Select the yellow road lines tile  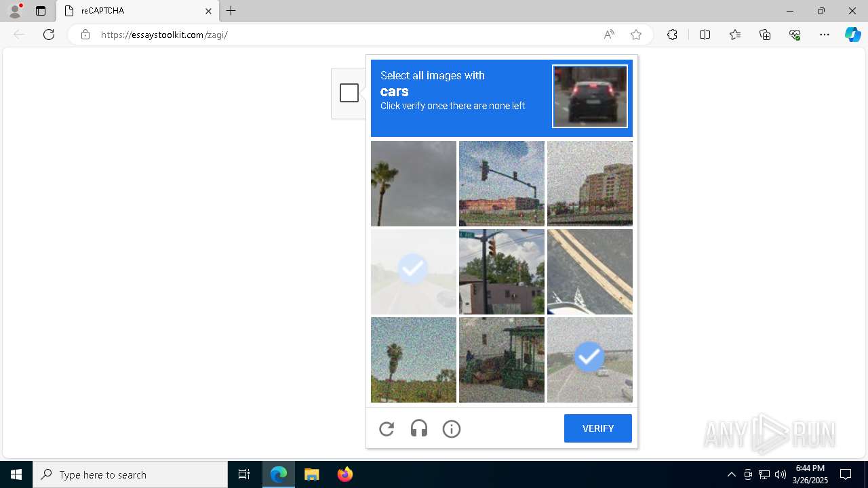pyautogui.click(x=590, y=272)
